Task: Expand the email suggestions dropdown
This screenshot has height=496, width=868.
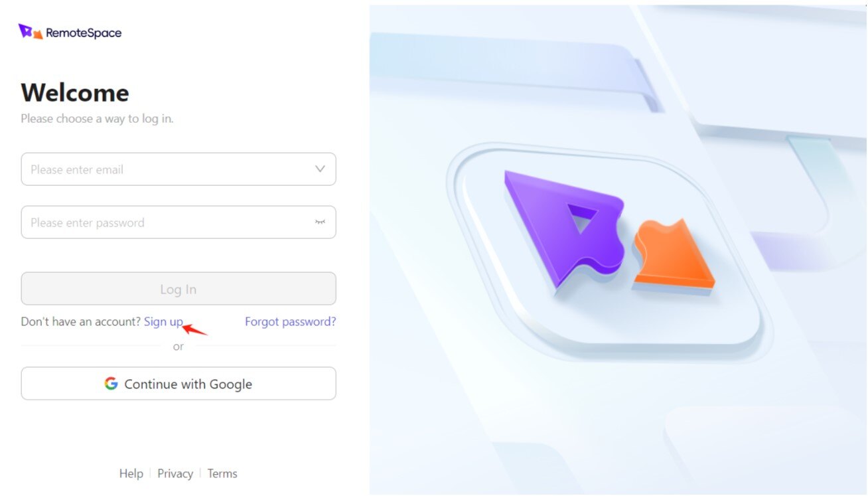Action: [321, 169]
